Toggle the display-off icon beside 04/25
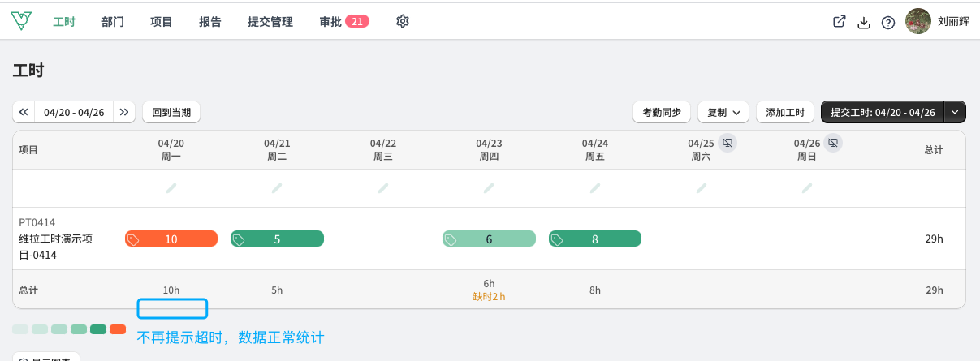The width and height of the screenshot is (980, 361). pyautogui.click(x=728, y=143)
